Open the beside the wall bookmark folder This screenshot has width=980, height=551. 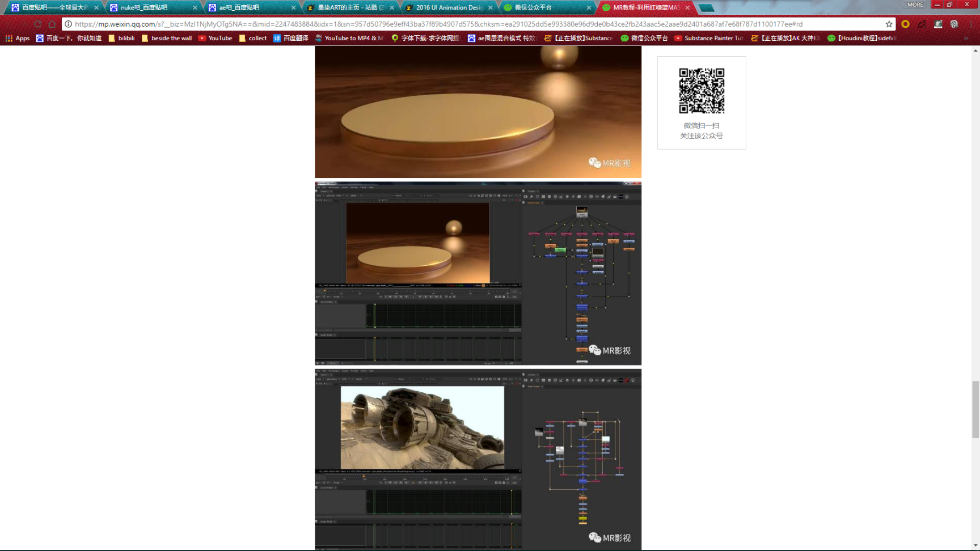tap(166, 38)
